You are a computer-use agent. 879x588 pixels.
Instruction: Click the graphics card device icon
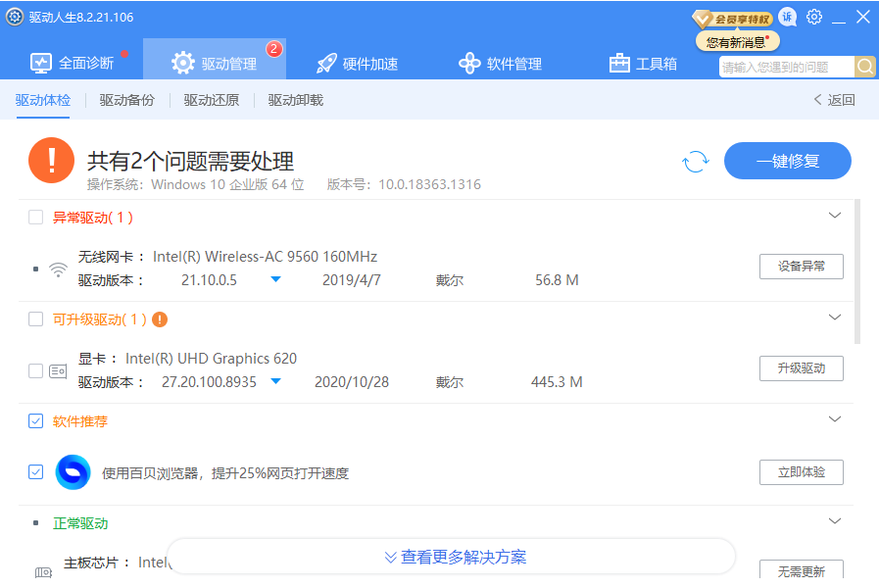pos(58,371)
